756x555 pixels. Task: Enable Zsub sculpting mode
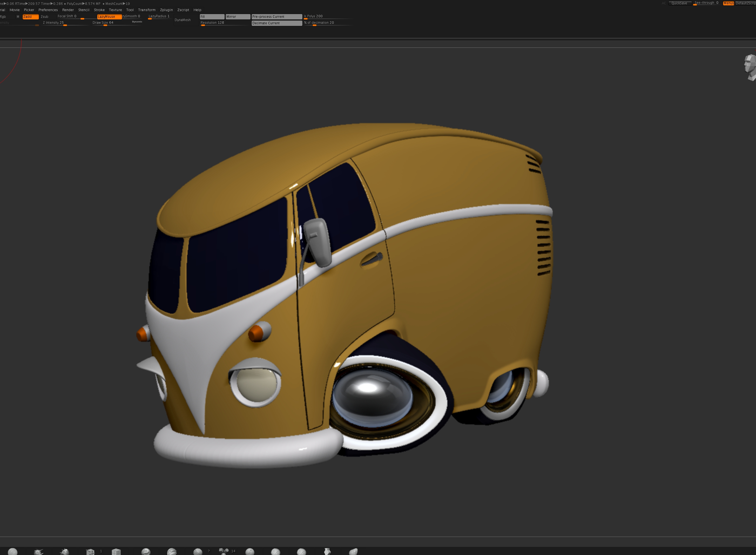coord(45,16)
